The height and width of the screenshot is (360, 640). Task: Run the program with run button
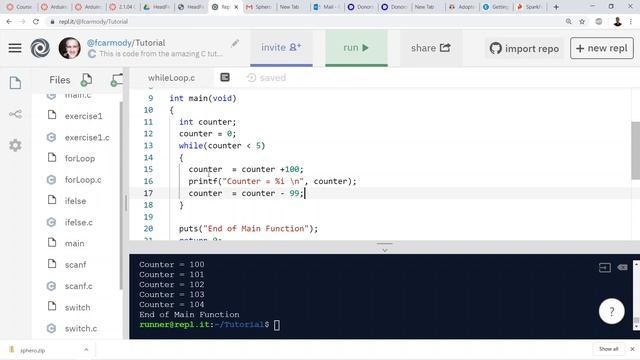(x=356, y=48)
